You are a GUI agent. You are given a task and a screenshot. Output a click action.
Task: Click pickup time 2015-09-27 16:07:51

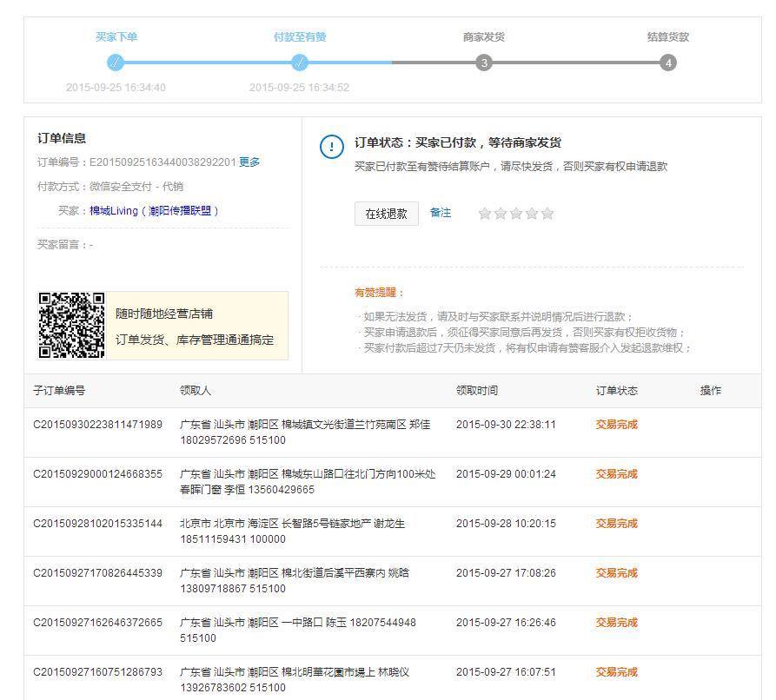coord(506,672)
